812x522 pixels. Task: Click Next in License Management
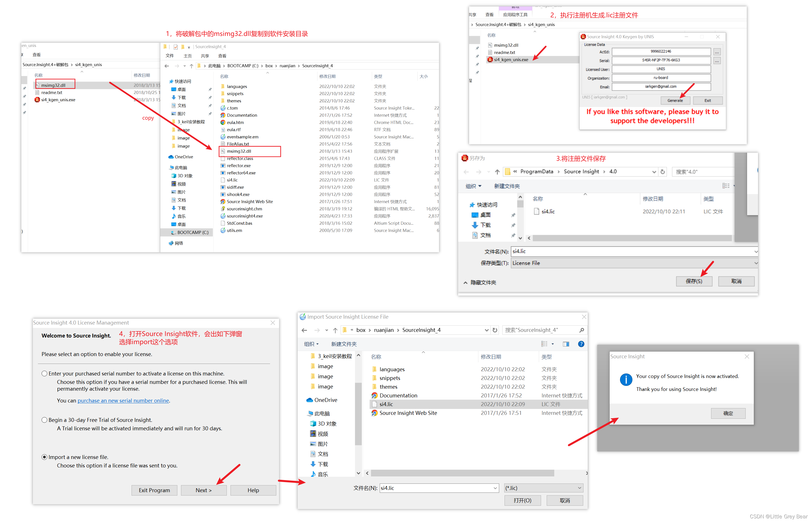[x=203, y=490]
